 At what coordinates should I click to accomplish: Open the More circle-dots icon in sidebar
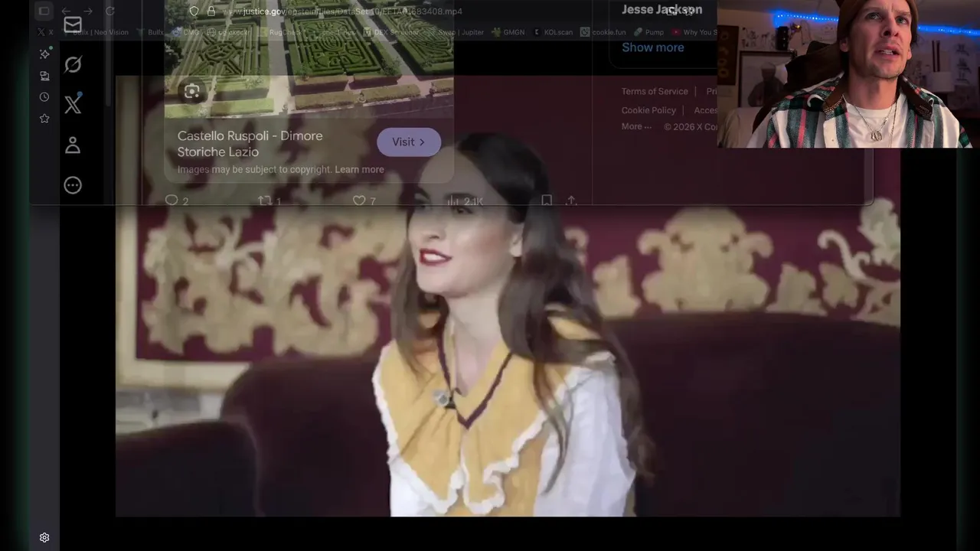click(x=73, y=185)
